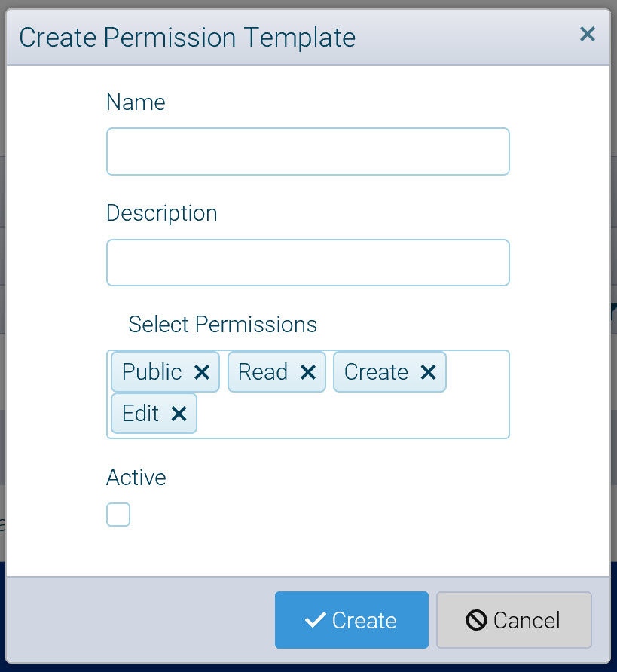617x672 pixels.
Task: Select the Public tag label text
Action: pos(151,372)
